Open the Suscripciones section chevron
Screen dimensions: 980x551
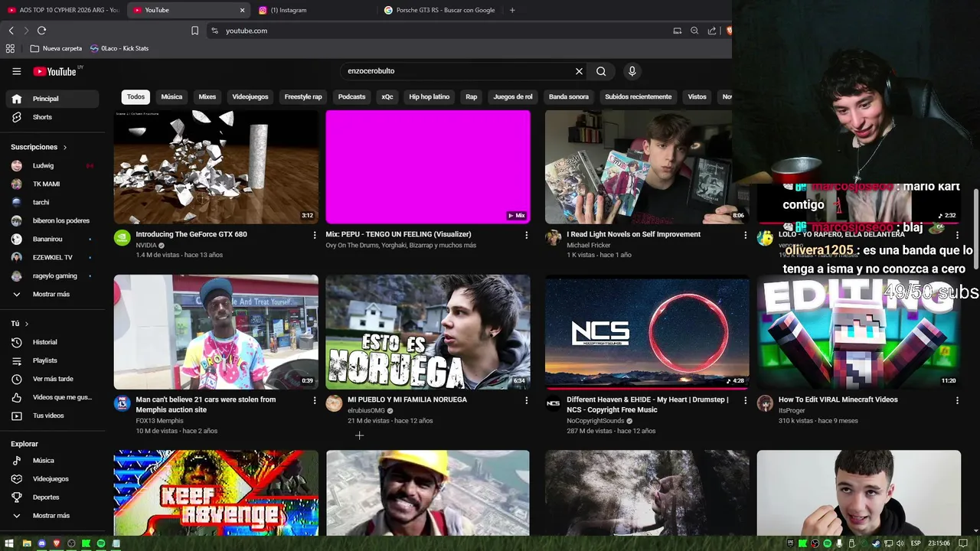coord(65,147)
